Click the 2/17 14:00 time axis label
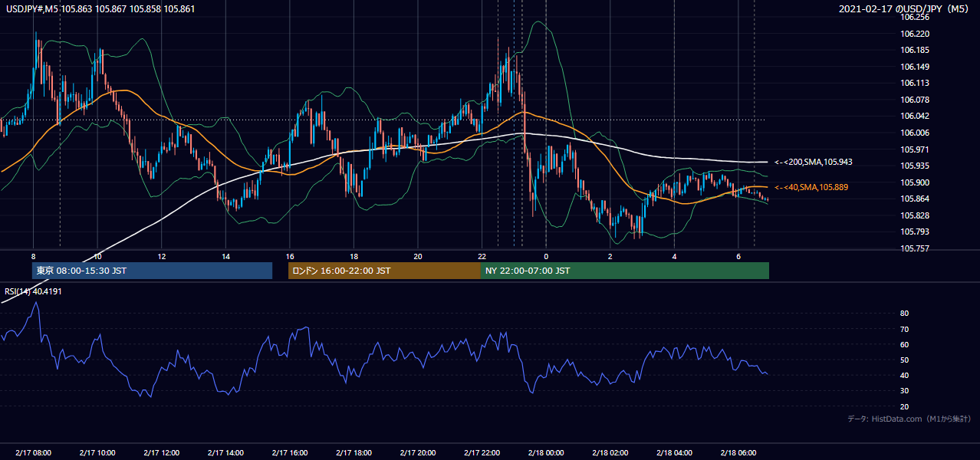 (x=225, y=452)
